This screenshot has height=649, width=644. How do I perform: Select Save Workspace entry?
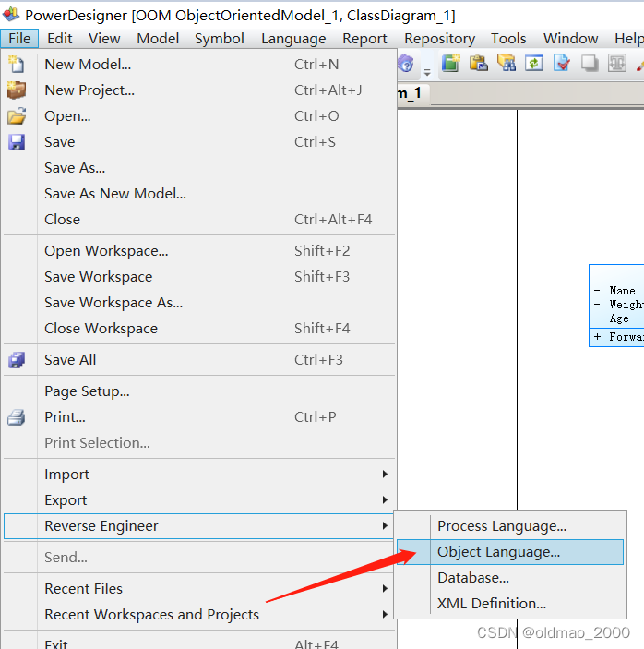click(198, 277)
